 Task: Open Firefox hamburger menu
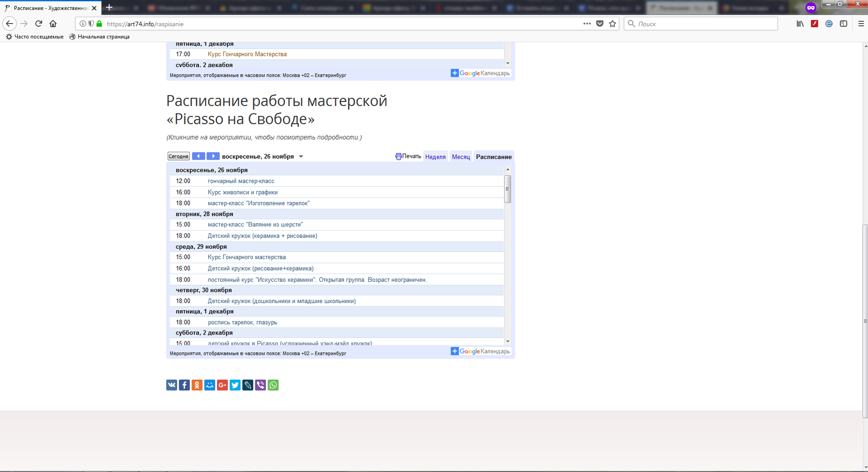861,24
